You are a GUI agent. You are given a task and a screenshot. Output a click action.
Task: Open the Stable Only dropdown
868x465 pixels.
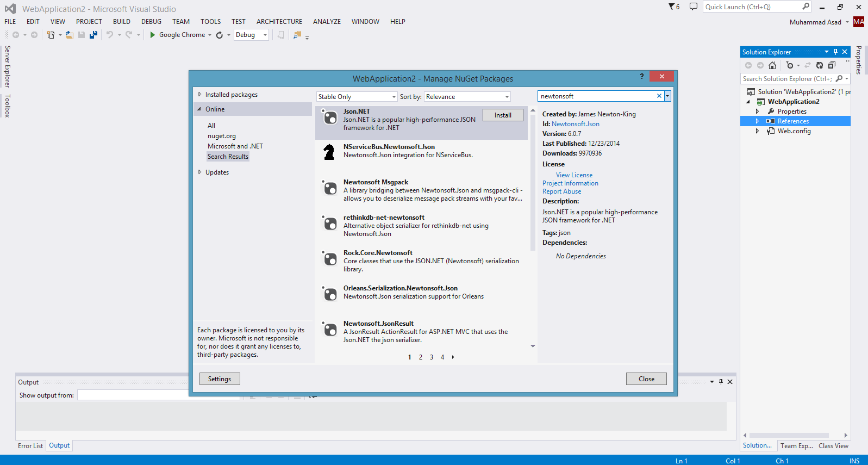tap(357, 97)
